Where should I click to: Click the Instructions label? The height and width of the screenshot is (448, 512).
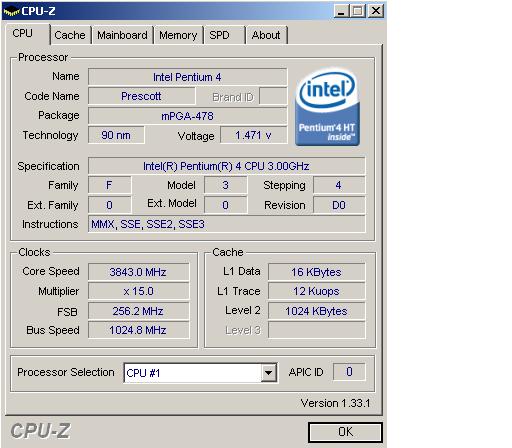50,224
